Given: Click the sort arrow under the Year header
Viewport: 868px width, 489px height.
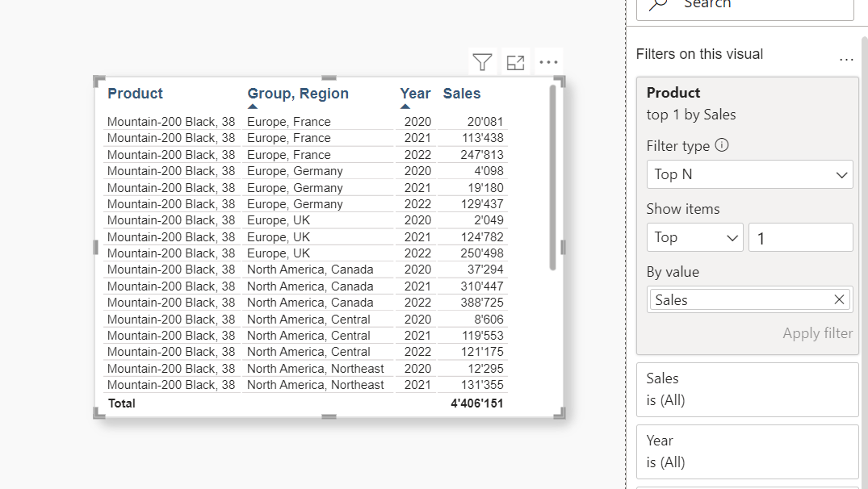Looking at the screenshot, I should coord(405,106).
